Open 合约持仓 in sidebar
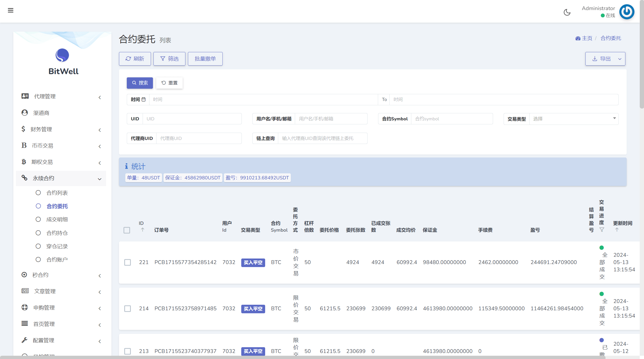This screenshot has width=644, height=359. [x=57, y=233]
